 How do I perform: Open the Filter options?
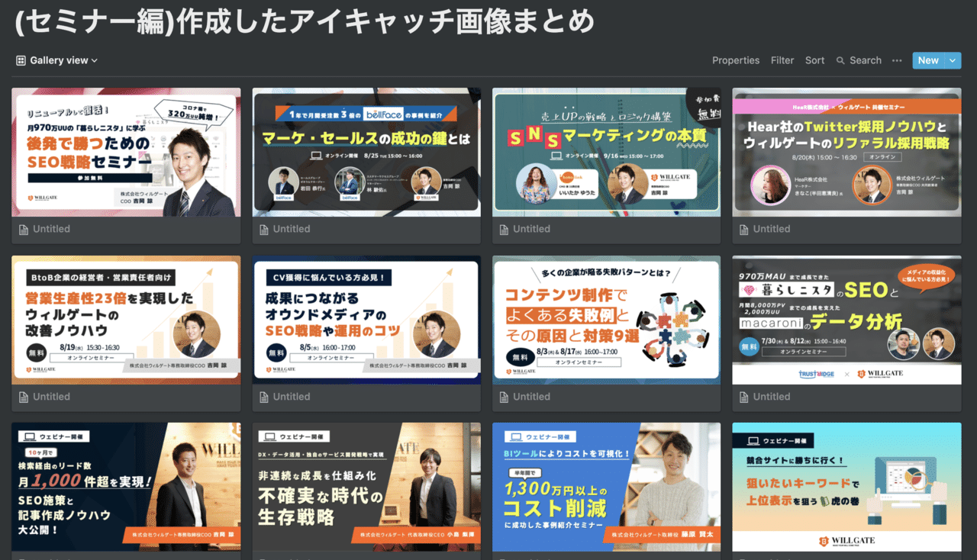782,60
